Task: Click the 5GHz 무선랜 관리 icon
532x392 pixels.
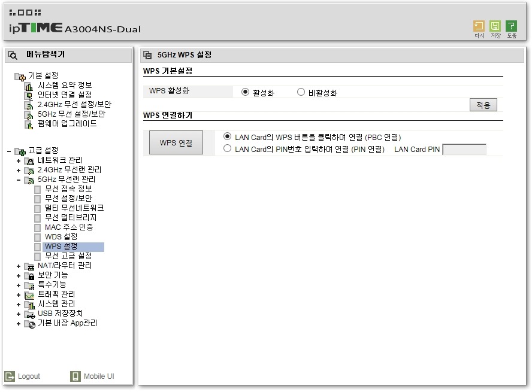Action: [x=29, y=180]
